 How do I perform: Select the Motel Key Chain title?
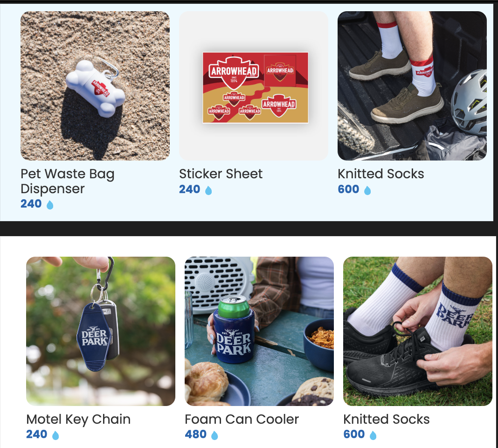(x=78, y=420)
